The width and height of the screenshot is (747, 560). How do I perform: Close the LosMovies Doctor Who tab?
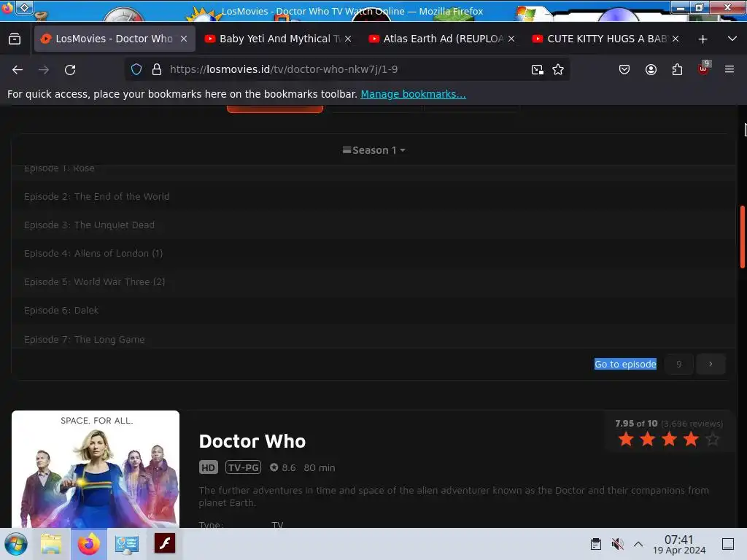coord(184,39)
